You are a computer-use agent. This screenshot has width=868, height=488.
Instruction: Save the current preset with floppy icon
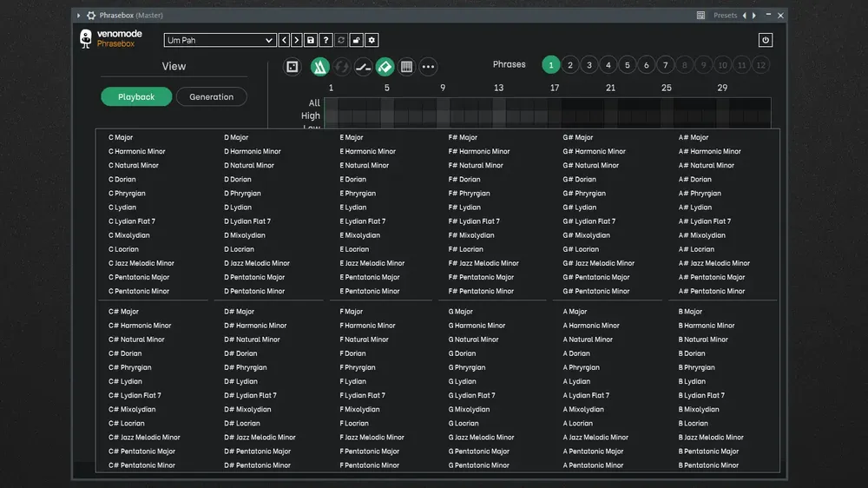pyautogui.click(x=311, y=40)
